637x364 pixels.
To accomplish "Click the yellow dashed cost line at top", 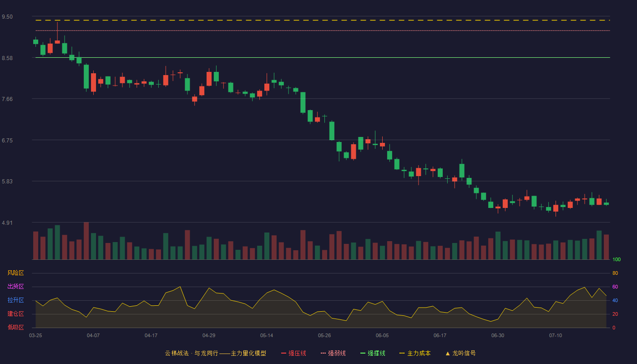I will point(323,20).
